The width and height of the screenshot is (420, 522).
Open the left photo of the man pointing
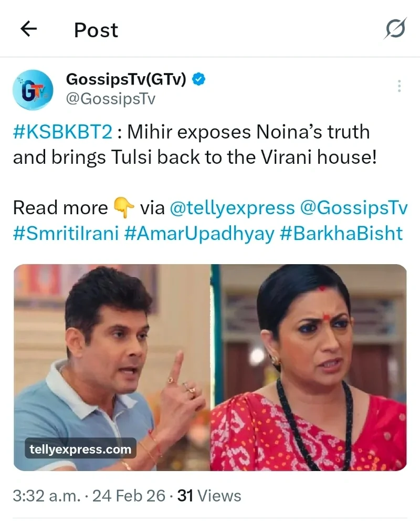pyautogui.click(x=112, y=367)
